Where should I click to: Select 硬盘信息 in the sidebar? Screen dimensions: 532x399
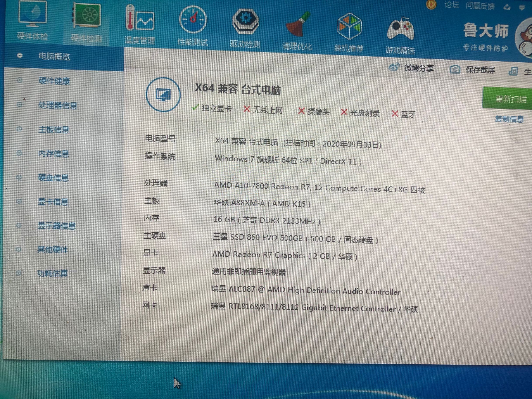[x=53, y=178]
